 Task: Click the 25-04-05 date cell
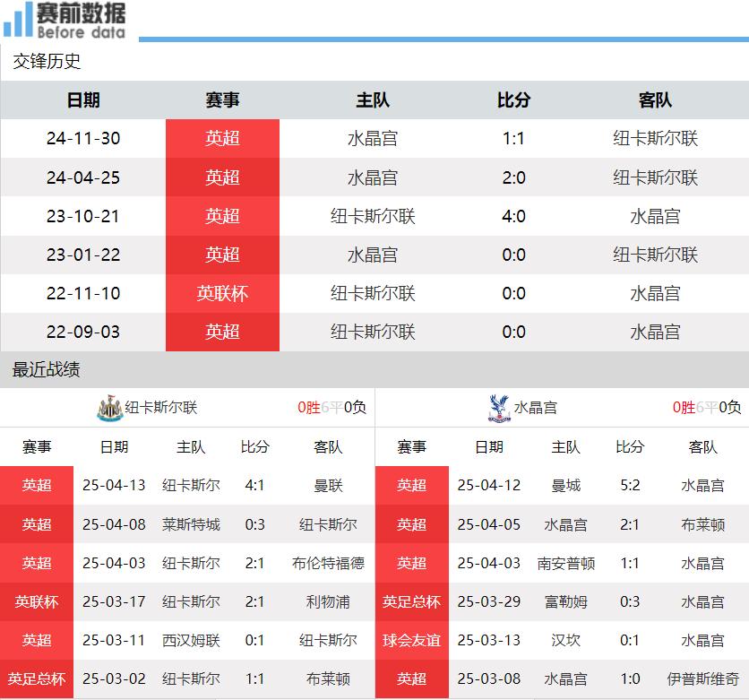(x=488, y=524)
